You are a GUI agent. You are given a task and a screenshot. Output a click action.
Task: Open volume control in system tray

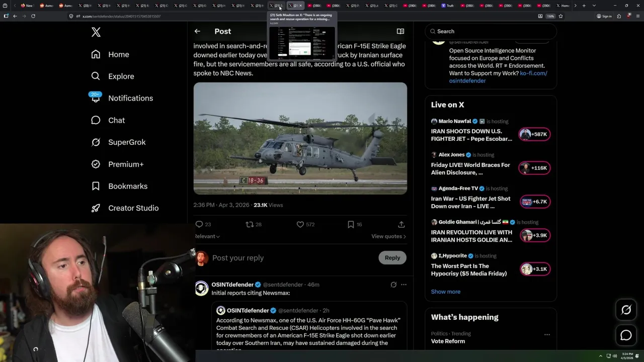(614, 356)
